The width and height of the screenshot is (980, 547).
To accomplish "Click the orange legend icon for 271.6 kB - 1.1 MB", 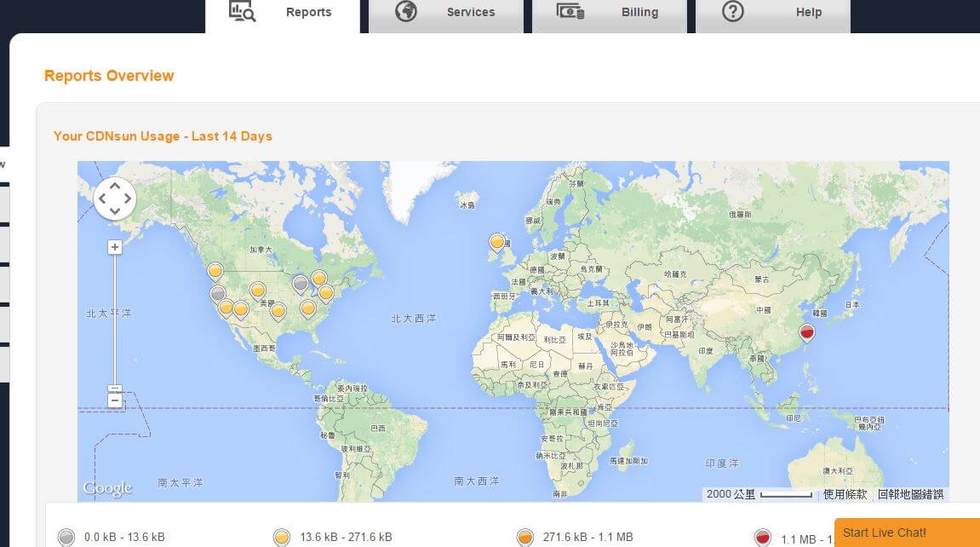I will [525, 537].
